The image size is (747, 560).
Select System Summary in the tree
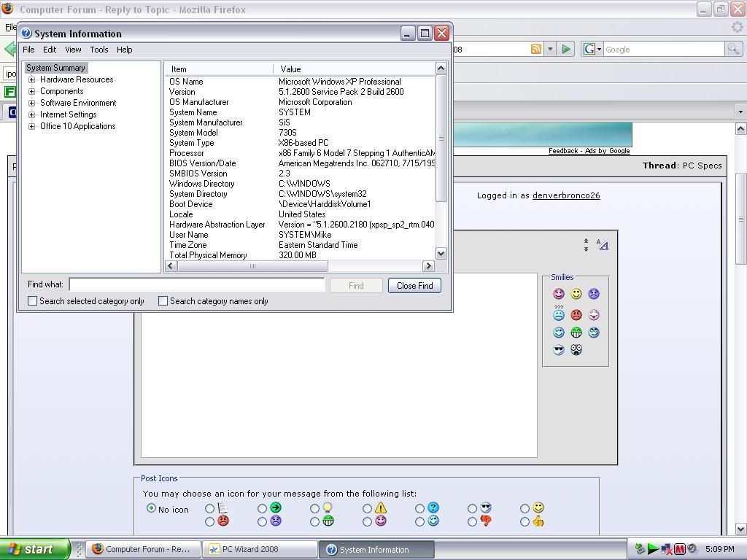(55, 68)
